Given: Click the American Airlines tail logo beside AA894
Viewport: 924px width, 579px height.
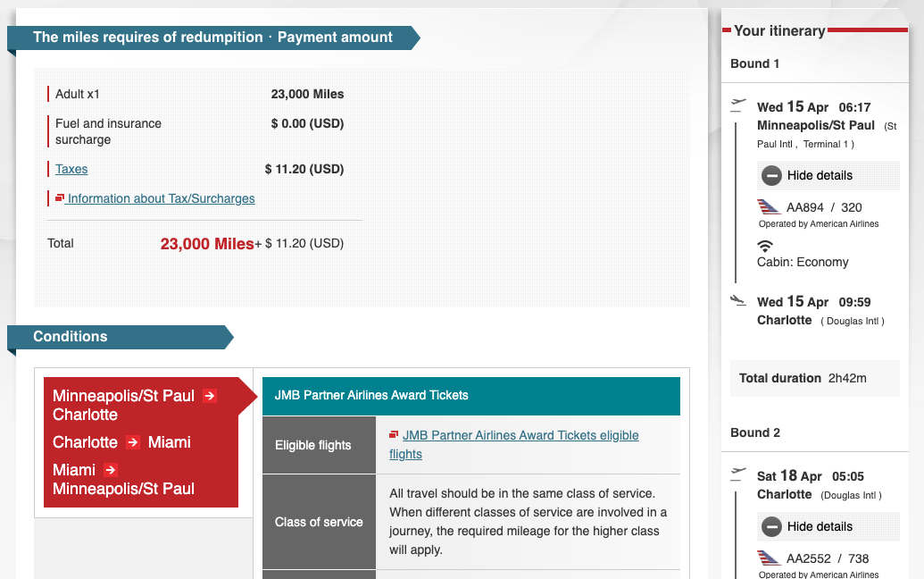Looking at the screenshot, I should pos(770,206).
